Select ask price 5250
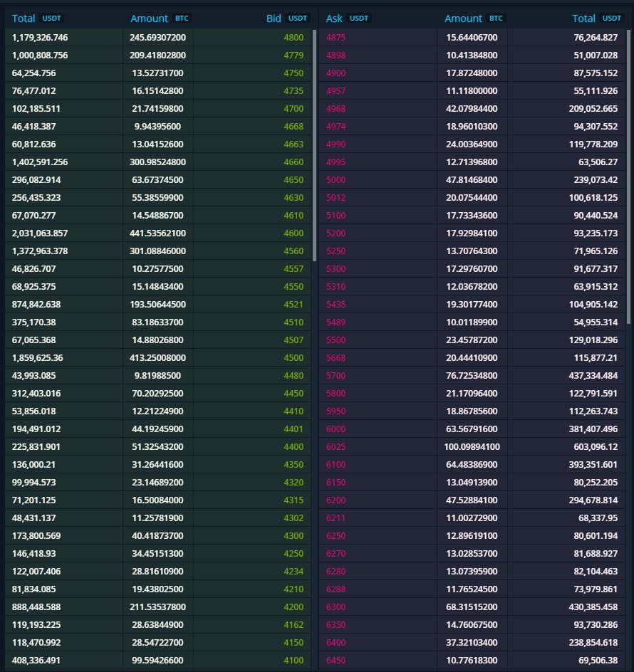 point(336,251)
